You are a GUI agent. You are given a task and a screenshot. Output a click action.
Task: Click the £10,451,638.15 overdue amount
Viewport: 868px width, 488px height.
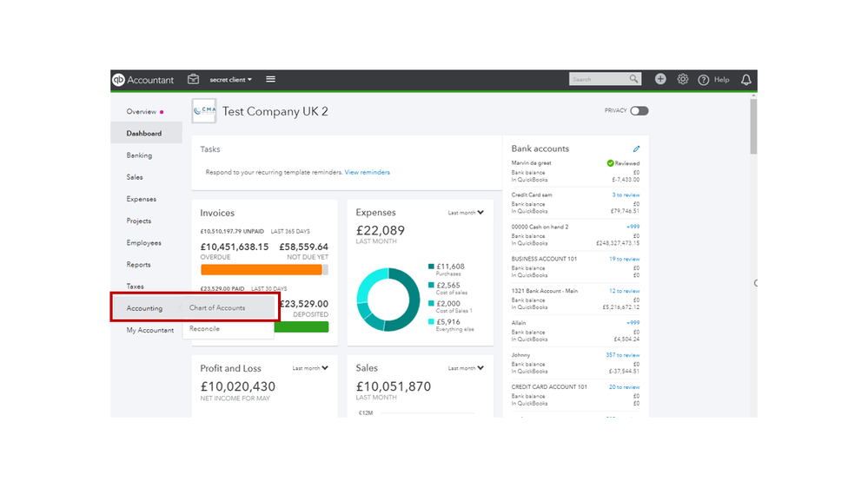(235, 247)
